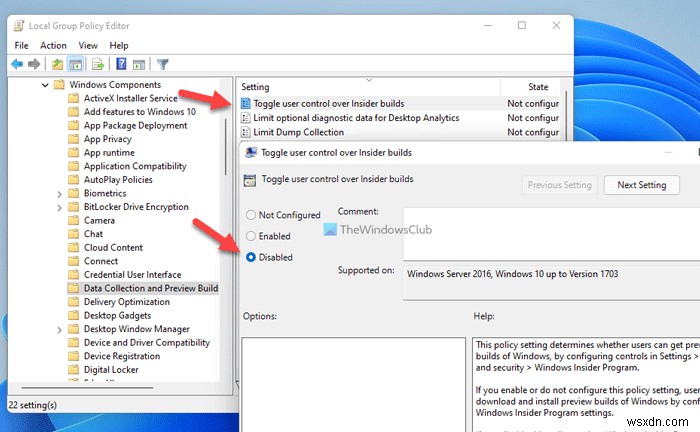
Task: Click the folder icon next to Chat
Action: (x=73, y=234)
